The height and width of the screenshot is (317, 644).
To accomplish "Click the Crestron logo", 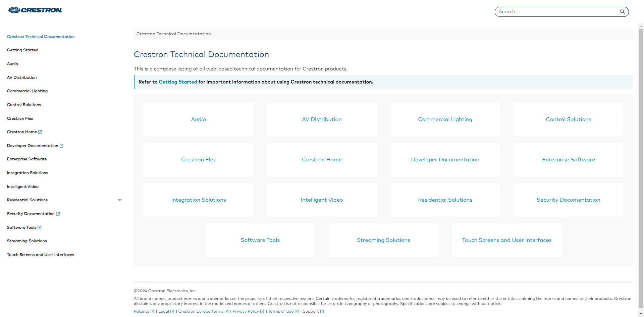I will coord(35,10).
